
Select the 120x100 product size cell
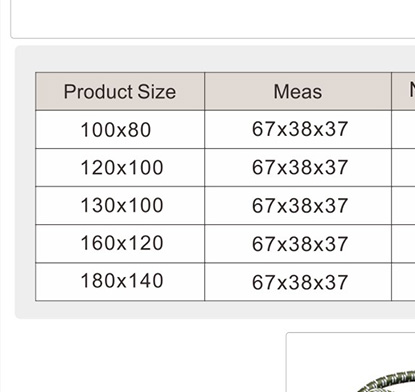pos(120,167)
